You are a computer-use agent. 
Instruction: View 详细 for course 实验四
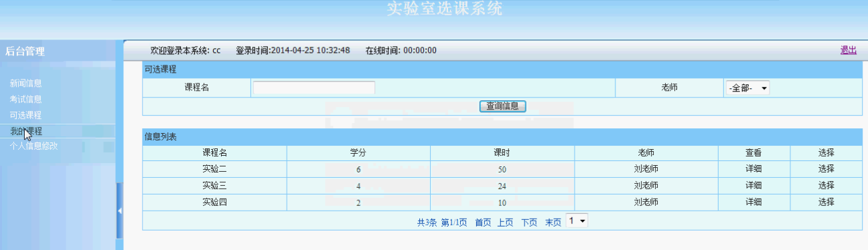tap(753, 203)
